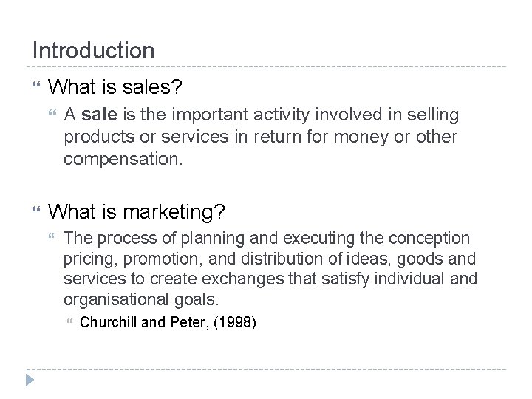Click the bullet beside "A sale is the important"
The height and width of the screenshot is (399, 532).
50,115
